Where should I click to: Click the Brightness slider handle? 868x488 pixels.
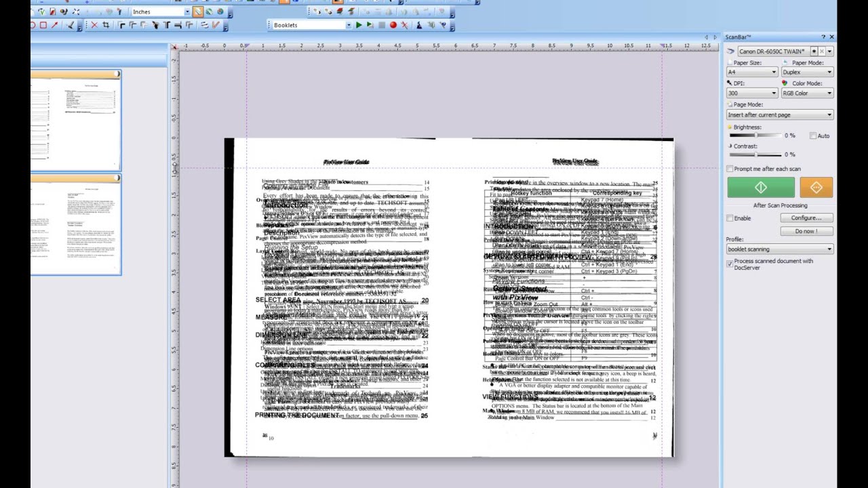pos(757,136)
